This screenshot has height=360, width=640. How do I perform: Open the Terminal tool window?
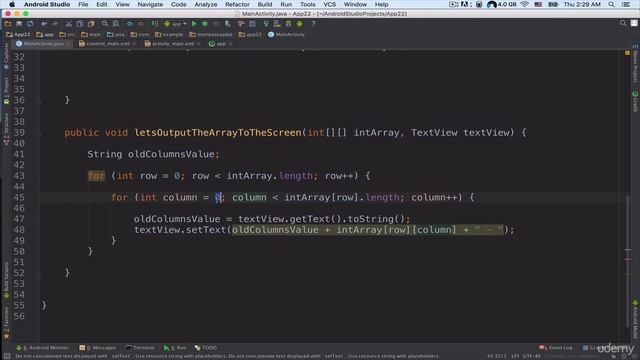tap(140, 348)
